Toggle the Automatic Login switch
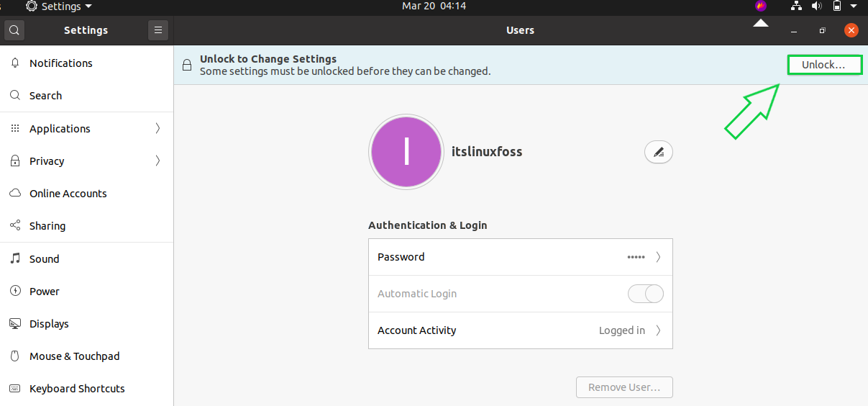 [646, 294]
